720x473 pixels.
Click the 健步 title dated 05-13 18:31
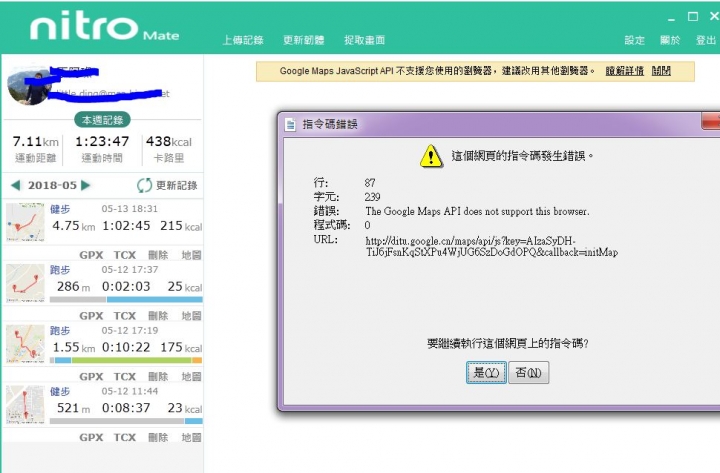click(60, 209)
